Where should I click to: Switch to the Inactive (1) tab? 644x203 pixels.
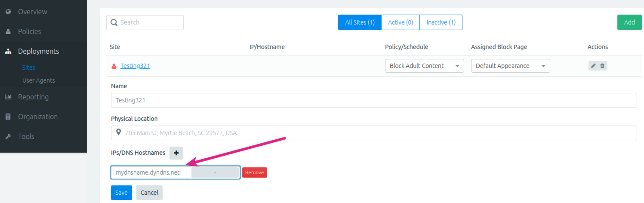(441, 22)
